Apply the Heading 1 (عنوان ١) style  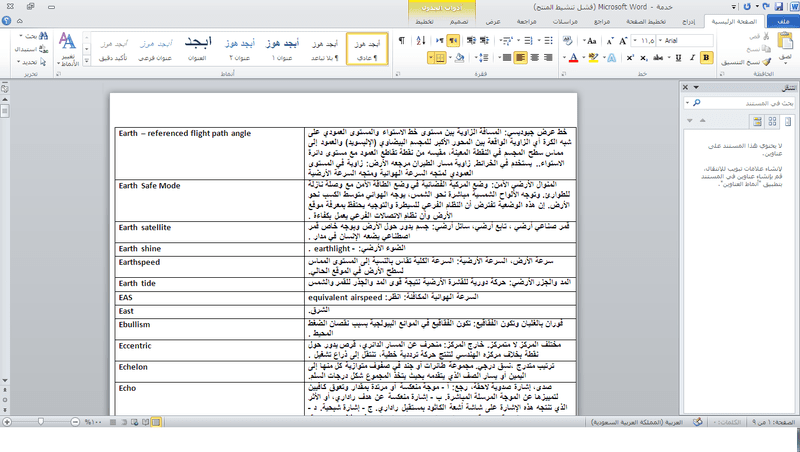point(282,49)
